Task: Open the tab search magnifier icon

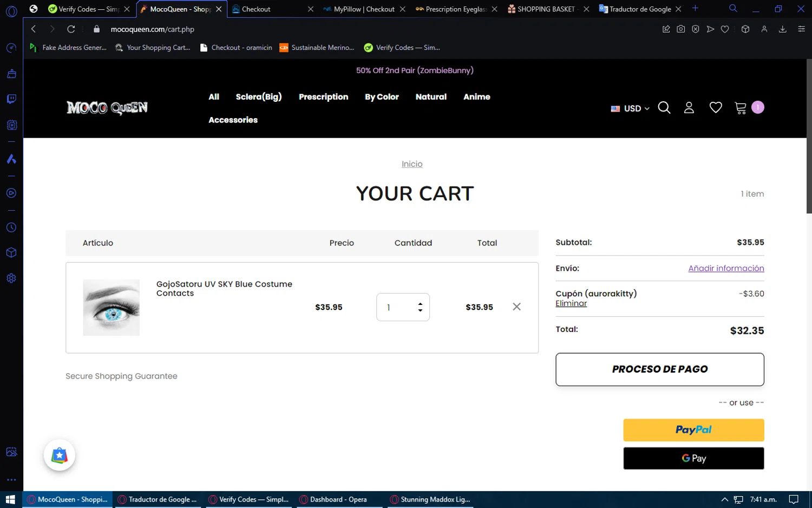Action: (733, 9)
